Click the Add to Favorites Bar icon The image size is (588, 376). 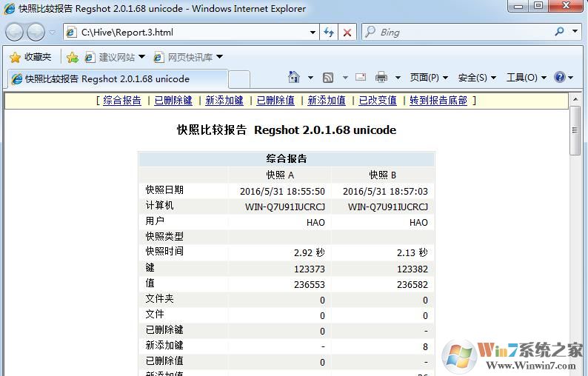(x=72, y=57)
